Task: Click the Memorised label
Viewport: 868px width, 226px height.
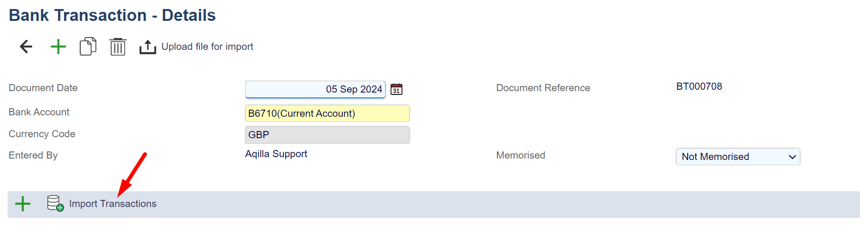Action: pos(521,155)
